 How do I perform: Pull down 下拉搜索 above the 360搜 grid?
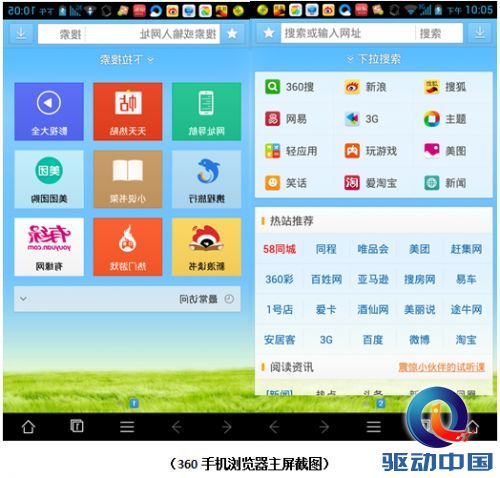click(373, 59)
